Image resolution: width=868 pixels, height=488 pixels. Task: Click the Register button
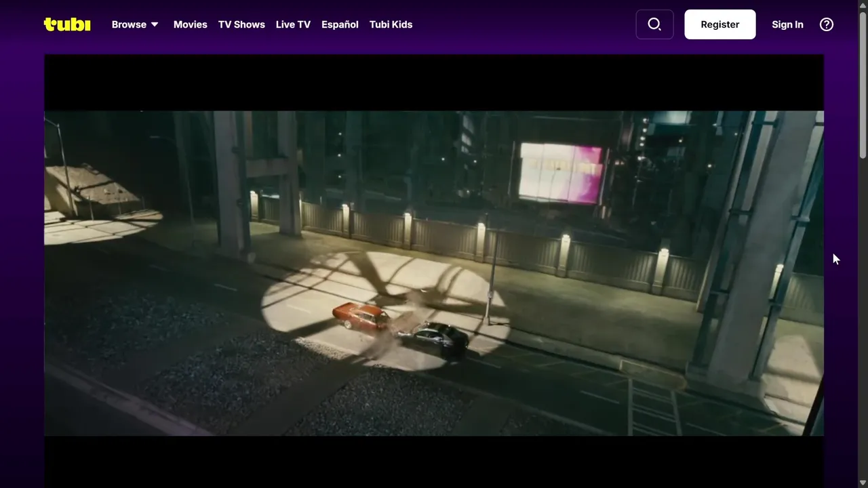pyautogui.click(x=720, y=24)
